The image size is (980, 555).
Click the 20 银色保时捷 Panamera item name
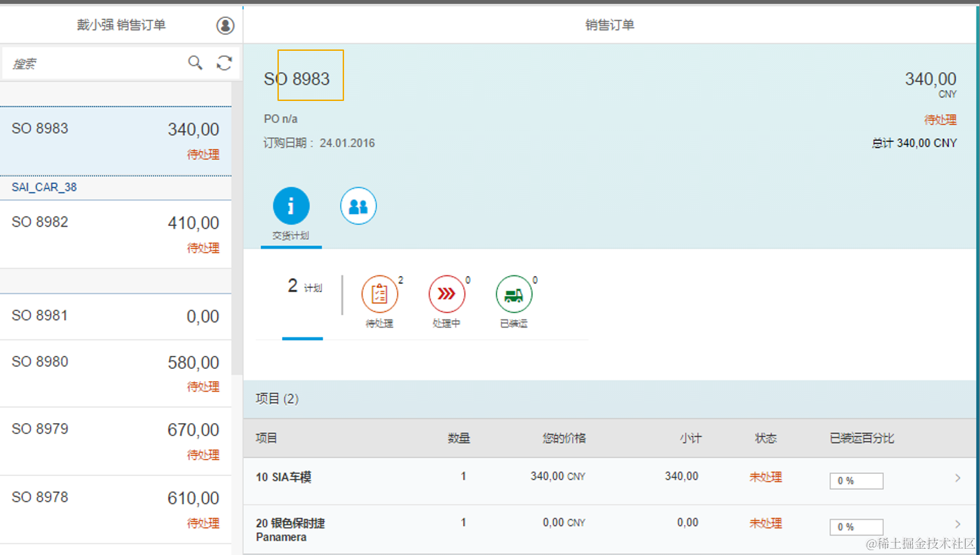[x=290, y=530]
